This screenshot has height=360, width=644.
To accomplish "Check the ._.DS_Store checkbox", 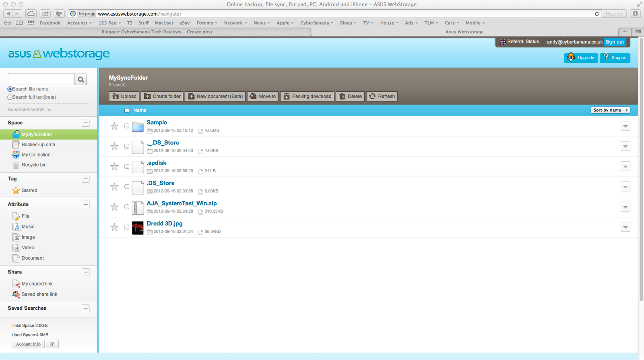I will coord(127,146).
